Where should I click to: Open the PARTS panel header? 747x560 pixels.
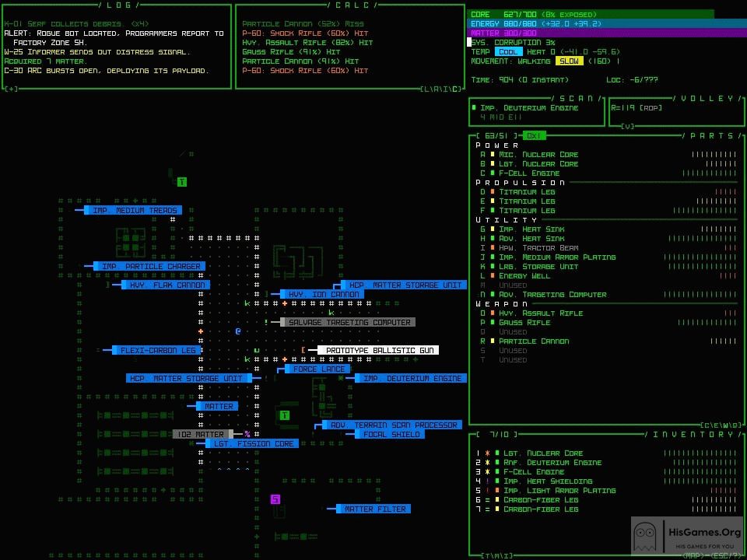pos(712,135)
